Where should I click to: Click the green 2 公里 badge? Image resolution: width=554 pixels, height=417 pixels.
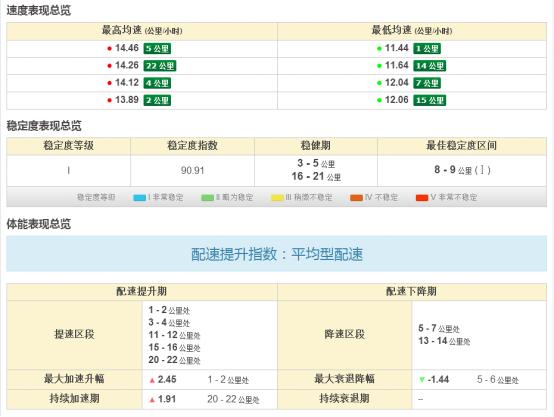(157, 100)
